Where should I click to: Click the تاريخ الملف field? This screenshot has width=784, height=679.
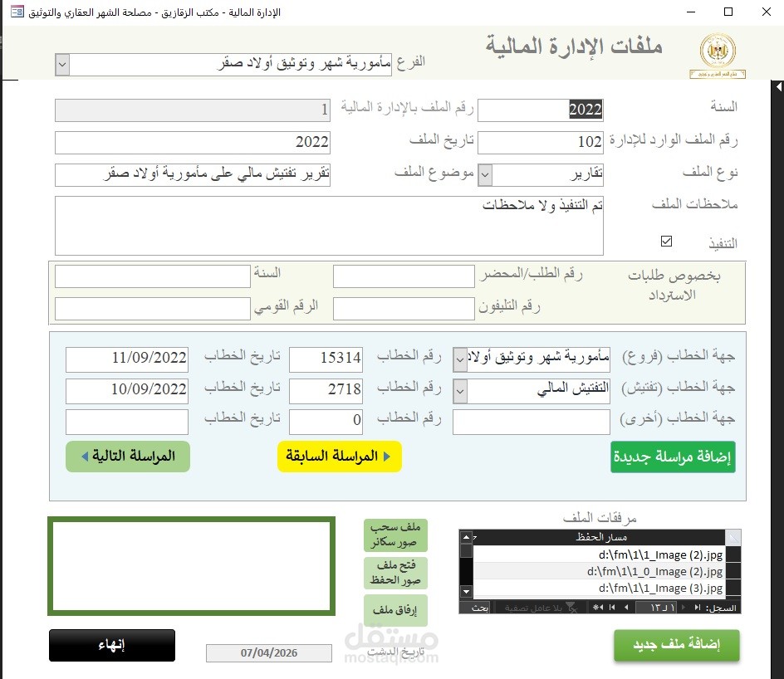tap(193, 143)
